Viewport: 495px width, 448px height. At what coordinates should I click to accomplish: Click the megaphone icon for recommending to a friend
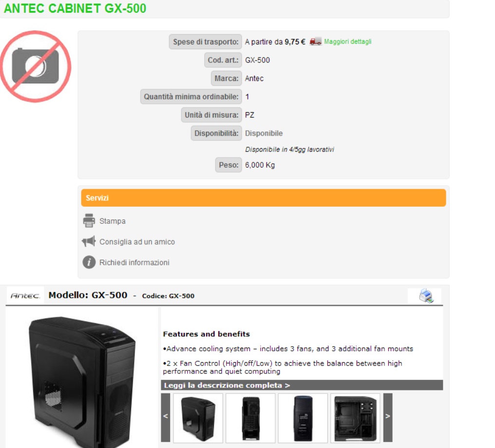[x=89, y=241]
